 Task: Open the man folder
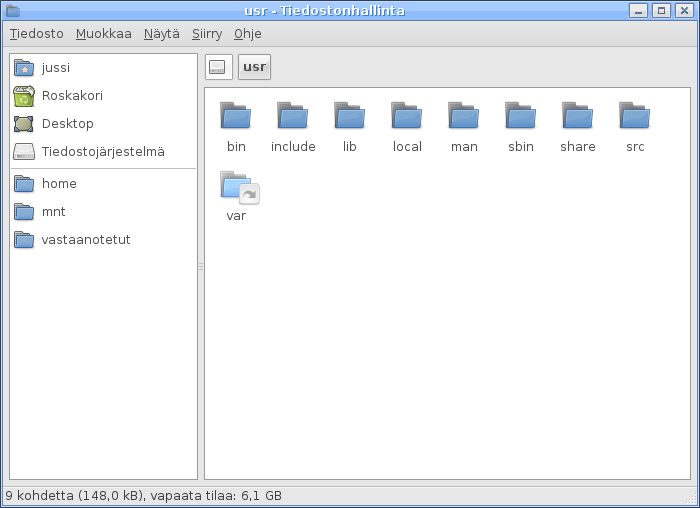click(x=464, y=117)
